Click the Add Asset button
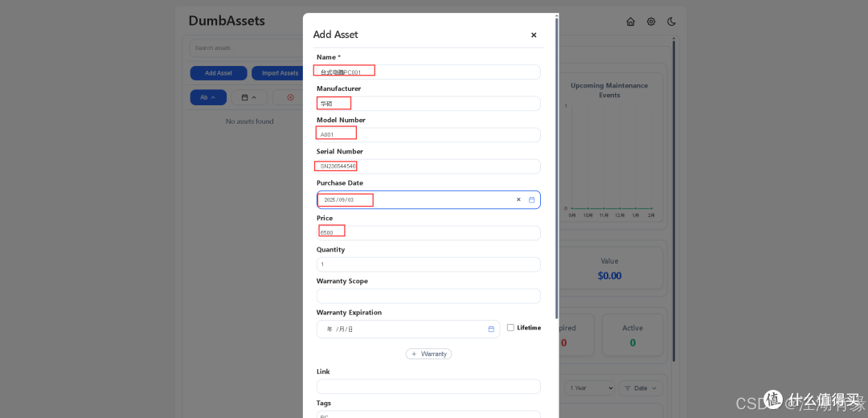This screenshot has width=868, height=418. pos(218,73)
